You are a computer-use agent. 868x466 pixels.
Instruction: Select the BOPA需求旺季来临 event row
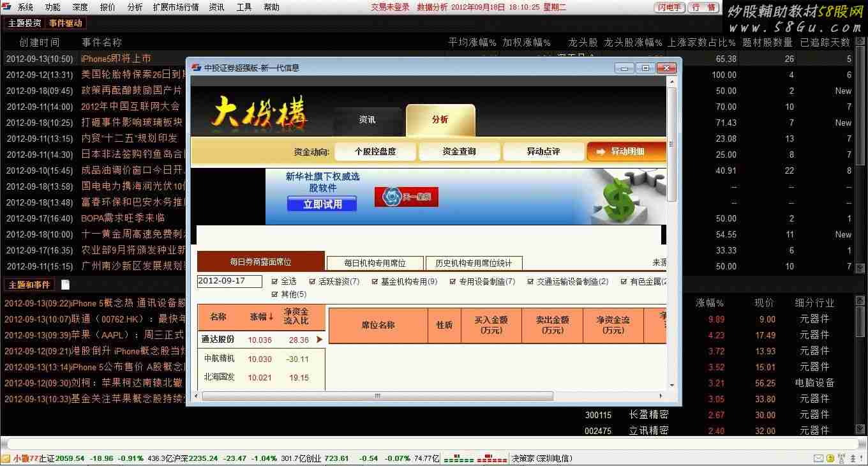click(x=94, y=218)
